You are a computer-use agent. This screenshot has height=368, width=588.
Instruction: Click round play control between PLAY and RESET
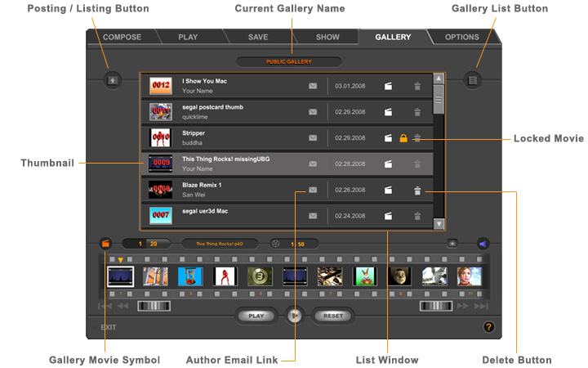(296, 315)
